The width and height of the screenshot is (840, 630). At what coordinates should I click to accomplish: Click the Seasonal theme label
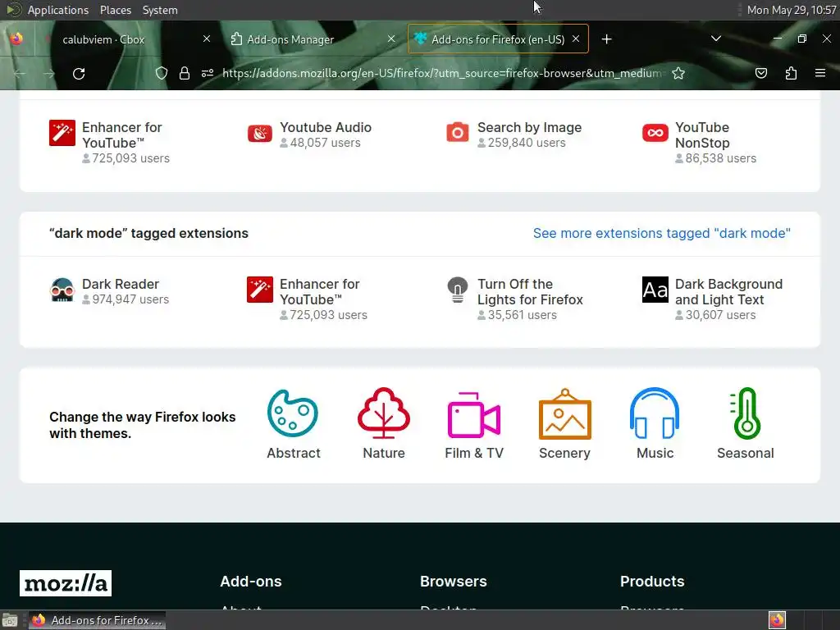[x=745, y=453]
